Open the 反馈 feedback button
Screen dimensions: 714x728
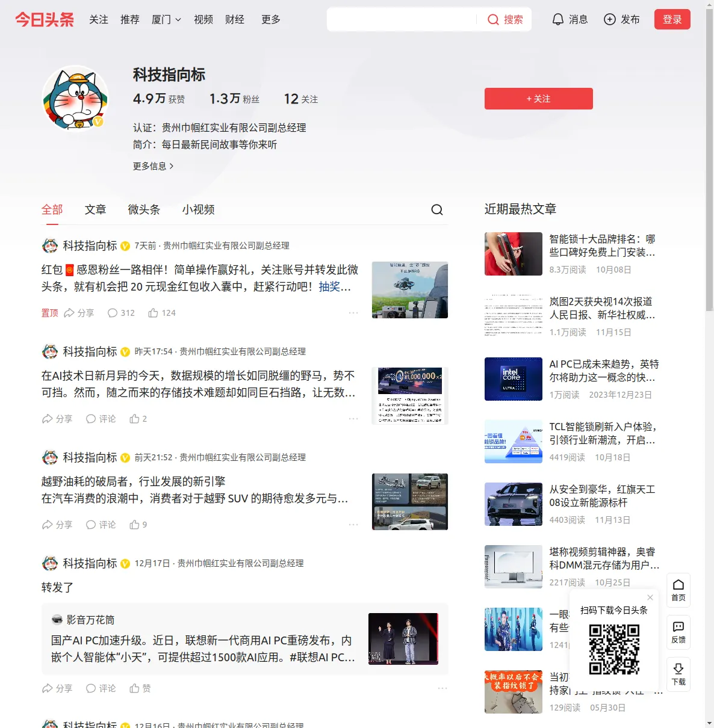point(678,632)
